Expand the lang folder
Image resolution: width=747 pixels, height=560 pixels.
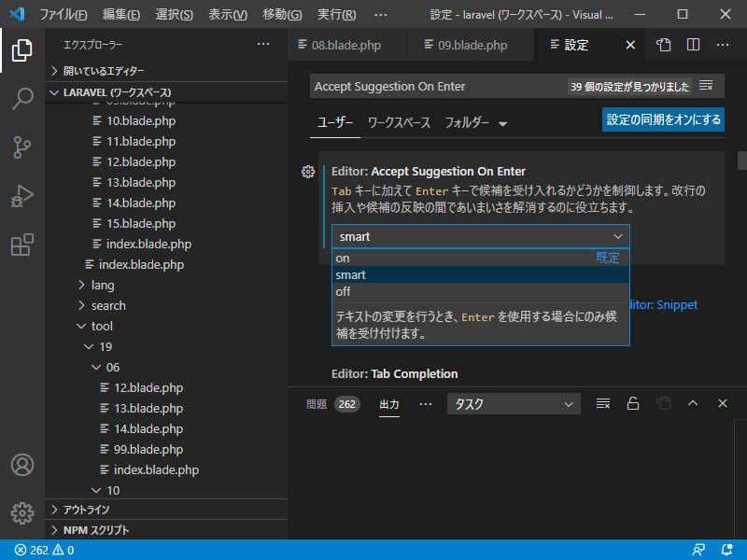[x=103, y=285]
